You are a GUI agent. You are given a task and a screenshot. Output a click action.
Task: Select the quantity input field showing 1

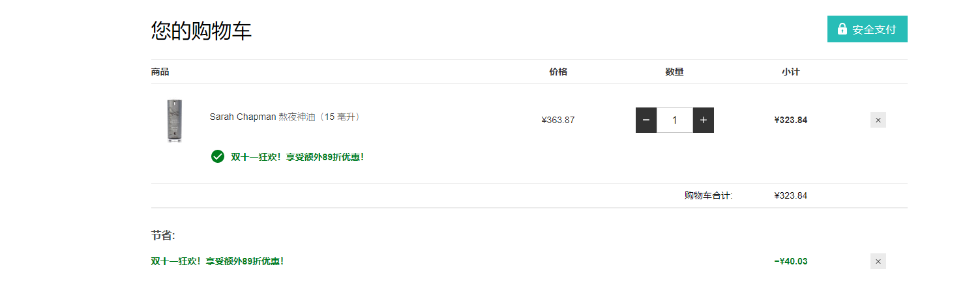(x=675, y=120)
